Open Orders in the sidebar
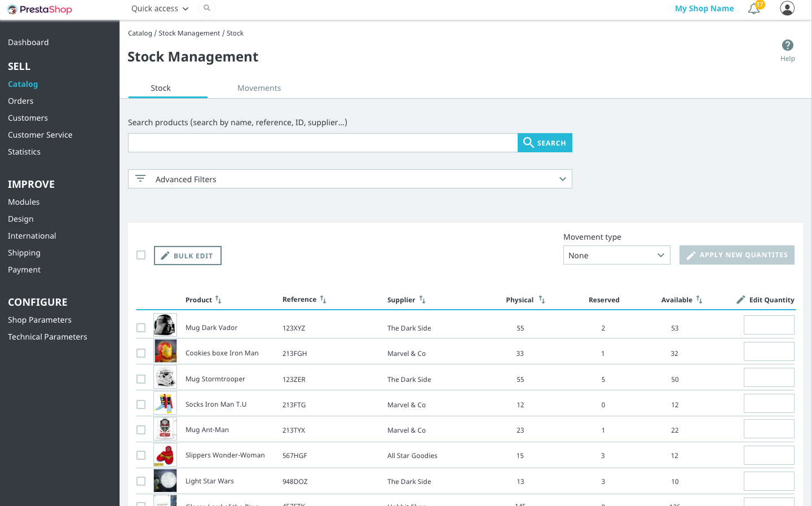 [x=21, y=101]
